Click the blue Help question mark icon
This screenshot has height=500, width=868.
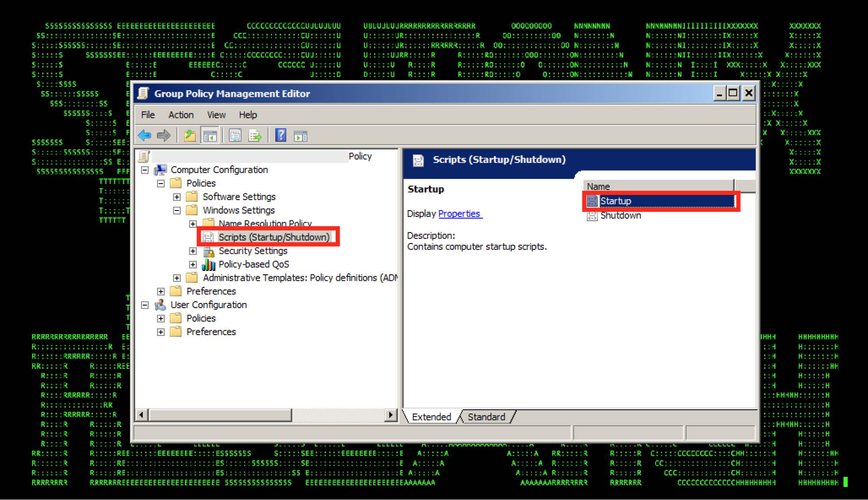(281, 136)
